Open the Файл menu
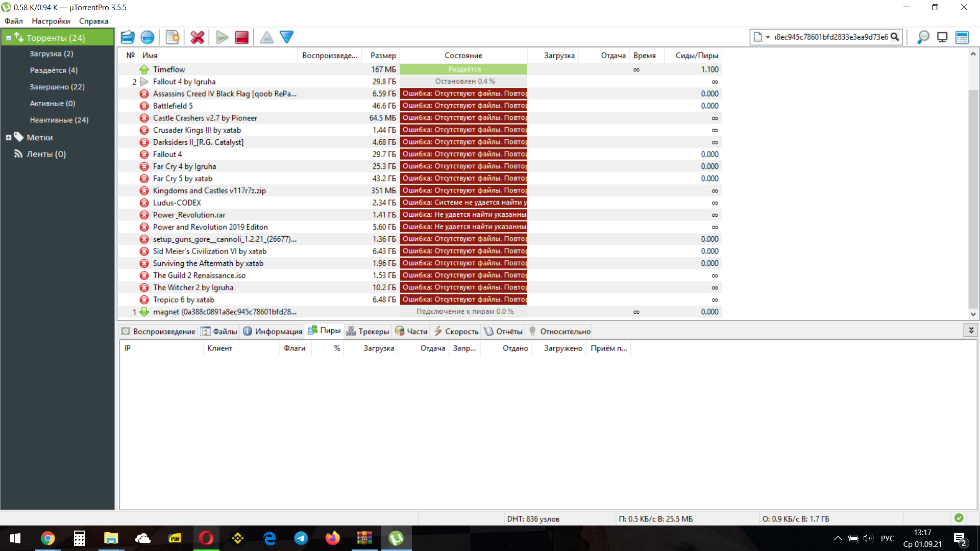Screen dimensions: 980x551 click(14, 21)
